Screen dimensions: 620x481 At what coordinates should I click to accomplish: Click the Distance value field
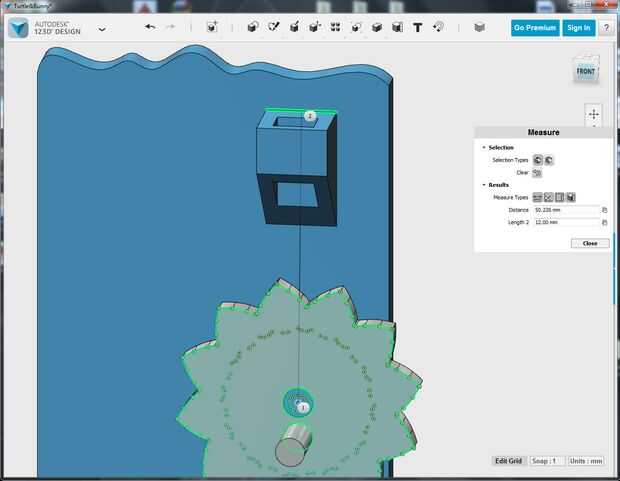(567, 210)
